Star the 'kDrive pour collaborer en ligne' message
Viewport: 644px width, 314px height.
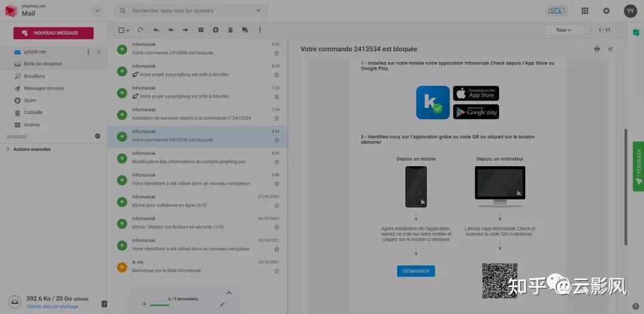click(x=277, y=205)
